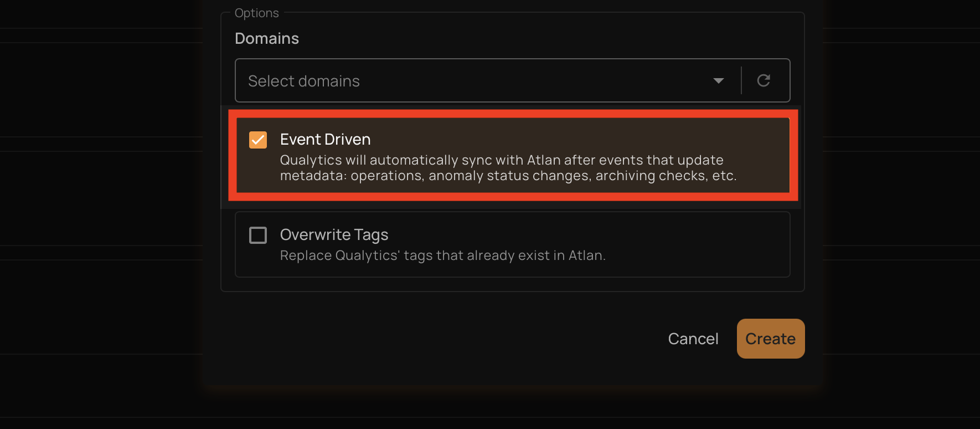Click the Options section label
This screenshot has height=429, width=980.
tap(256, 12)
